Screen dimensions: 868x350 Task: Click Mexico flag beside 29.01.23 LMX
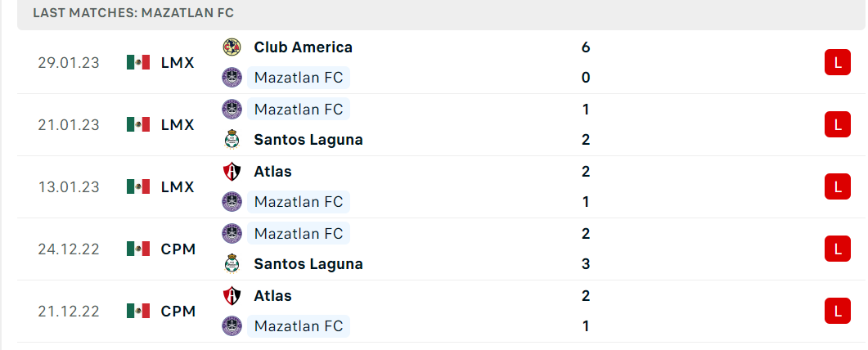point(138,62)
